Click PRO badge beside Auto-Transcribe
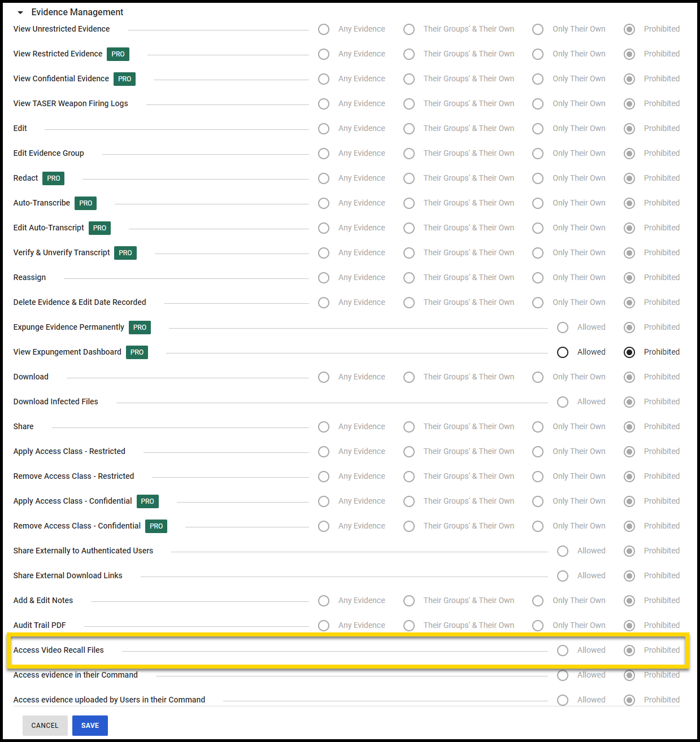700x742 pixels. pos(86,203)
